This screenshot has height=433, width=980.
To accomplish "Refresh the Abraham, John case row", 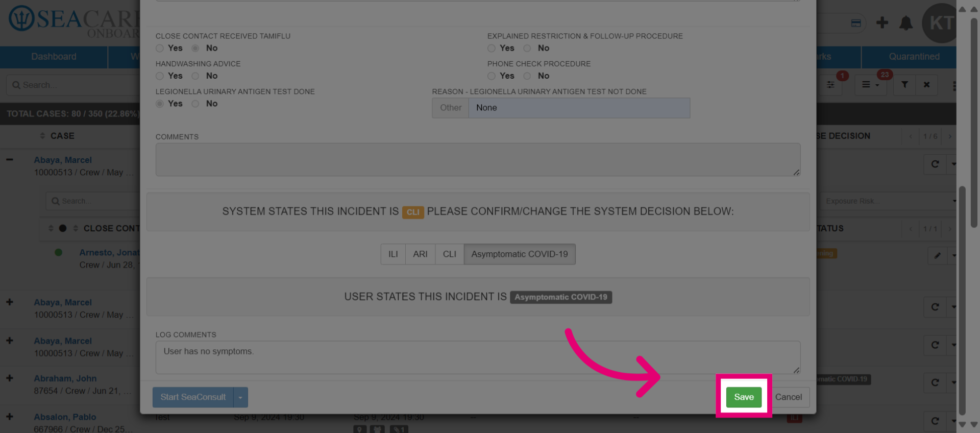I will click(x=935, y=382).
